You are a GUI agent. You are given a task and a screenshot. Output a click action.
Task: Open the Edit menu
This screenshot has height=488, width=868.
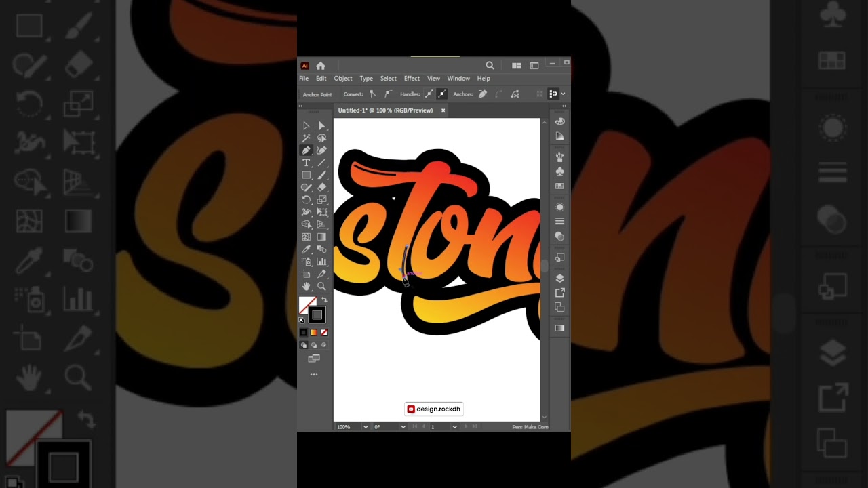pos(321,79)
